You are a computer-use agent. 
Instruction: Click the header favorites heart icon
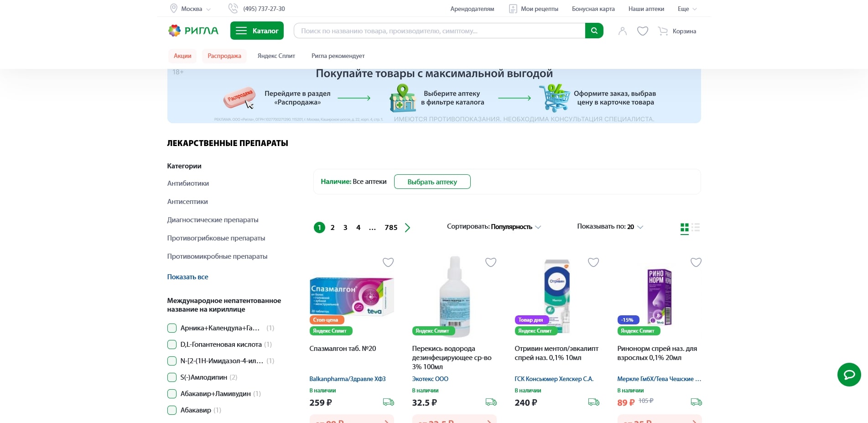[x=643, y=31]
